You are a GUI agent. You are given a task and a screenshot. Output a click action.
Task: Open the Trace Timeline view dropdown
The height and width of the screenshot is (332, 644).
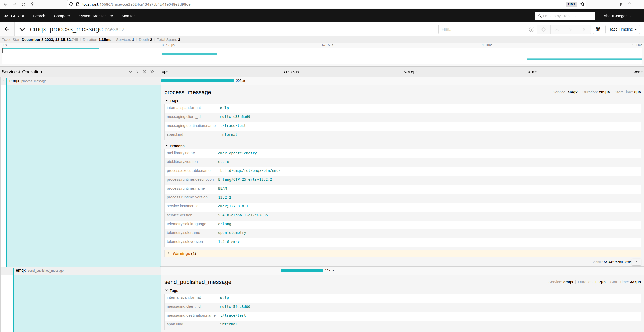[x=623, y=29]
